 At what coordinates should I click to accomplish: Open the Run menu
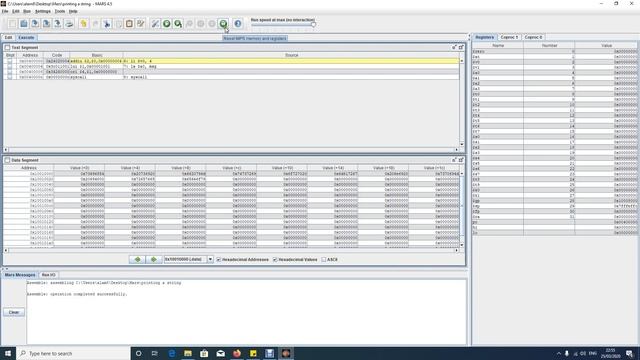pos(27,11)
